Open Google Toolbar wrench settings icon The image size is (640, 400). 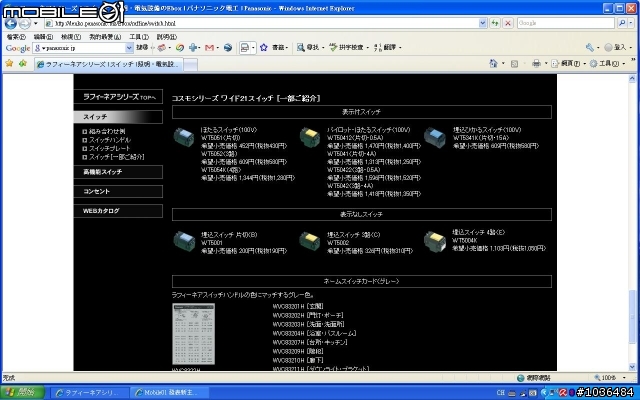pyautogui.click(x=589, y=48)
